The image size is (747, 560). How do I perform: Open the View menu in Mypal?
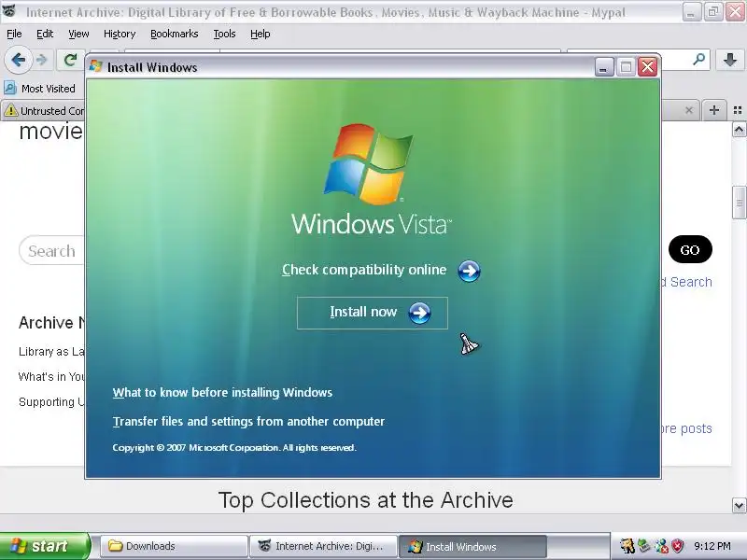coord(78,34)
